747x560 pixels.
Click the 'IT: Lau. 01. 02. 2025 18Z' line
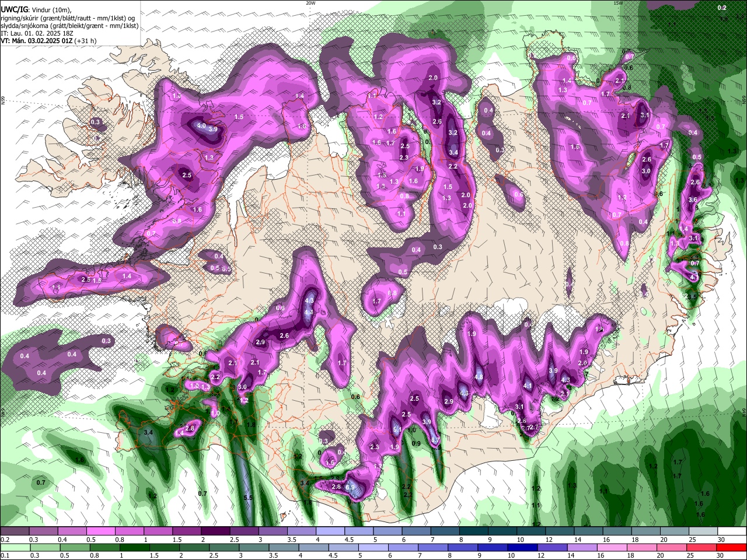[x=36, y=33]
